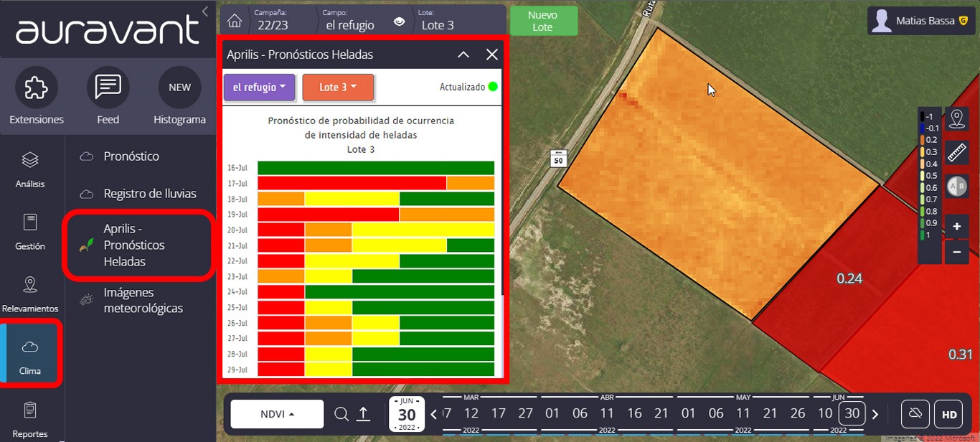Open the Gestión notebook section
Screen dimensions: 980x442
(30, 231)
